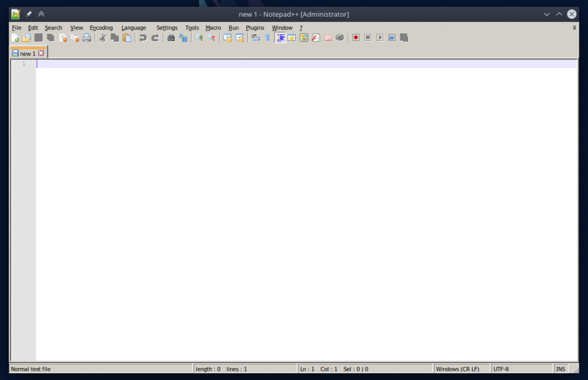Click the Notepad++ app icon in title bar
The width and height of the screenshot is (588, 380).
pyautogui.click(x=16, y=14)
